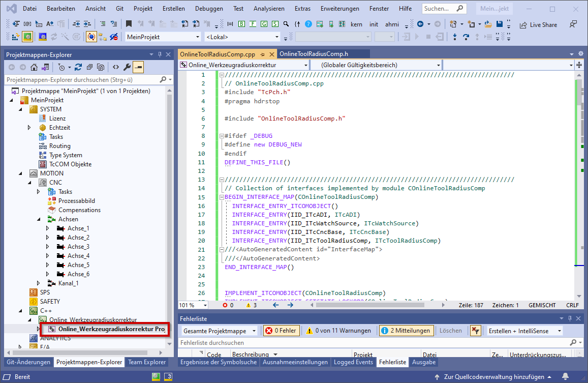This screenshot has width=588, height=383.
Task: Open the Datei menu
Action: pyautogui.click(x=29, y=8)
